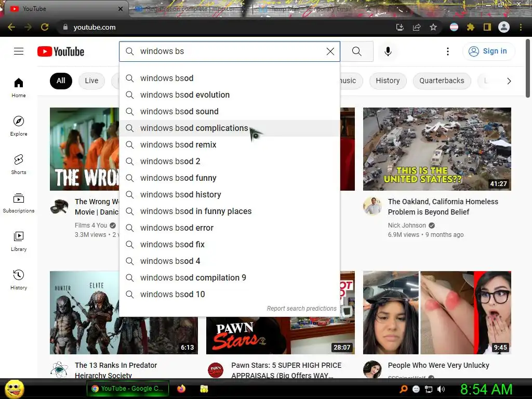The width and height of the screenshot is (532, 399).
Task: Adjust volume from the tray speaker icon
Action: pyautogui.click(x=441, y=389)
